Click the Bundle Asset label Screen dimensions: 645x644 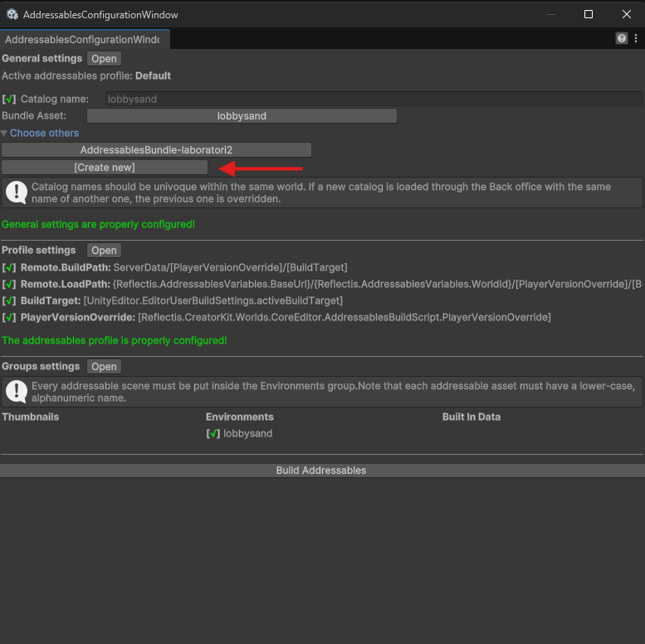coord(34,115)
